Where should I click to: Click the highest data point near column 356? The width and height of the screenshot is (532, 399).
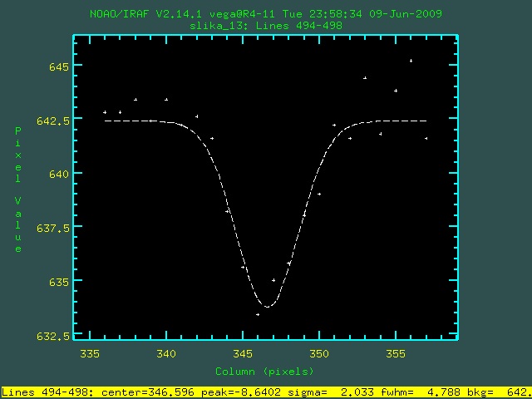coord(411,61)
